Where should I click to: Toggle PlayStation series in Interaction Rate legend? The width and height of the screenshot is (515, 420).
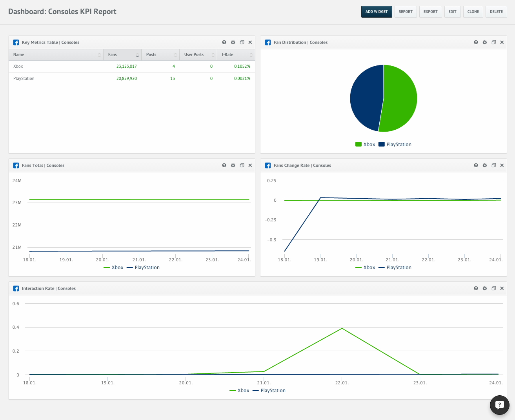(269, 391)
